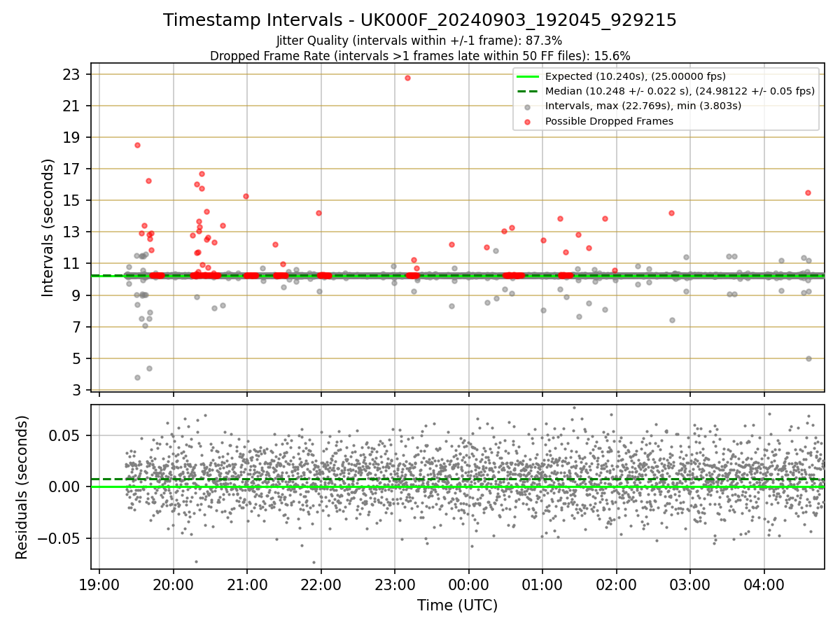
Task: Click the red Possible Dropped Frames legend marker
Action: click(x=528, y=121)
